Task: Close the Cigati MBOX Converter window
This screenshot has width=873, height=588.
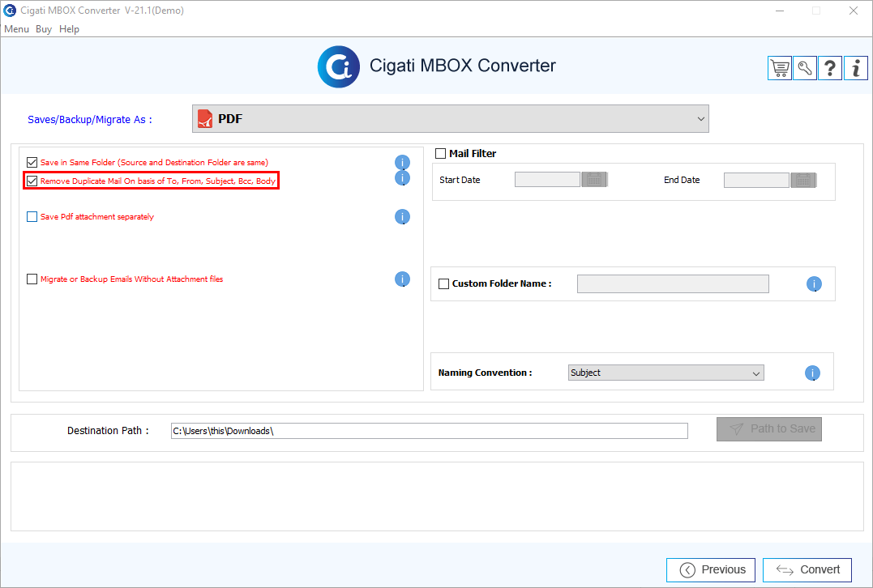Action: (853, 11)
